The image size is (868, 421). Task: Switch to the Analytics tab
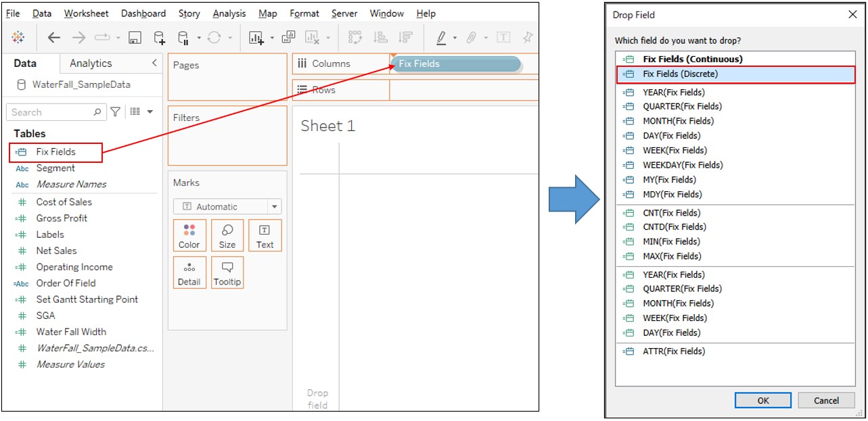click(91, 63)
